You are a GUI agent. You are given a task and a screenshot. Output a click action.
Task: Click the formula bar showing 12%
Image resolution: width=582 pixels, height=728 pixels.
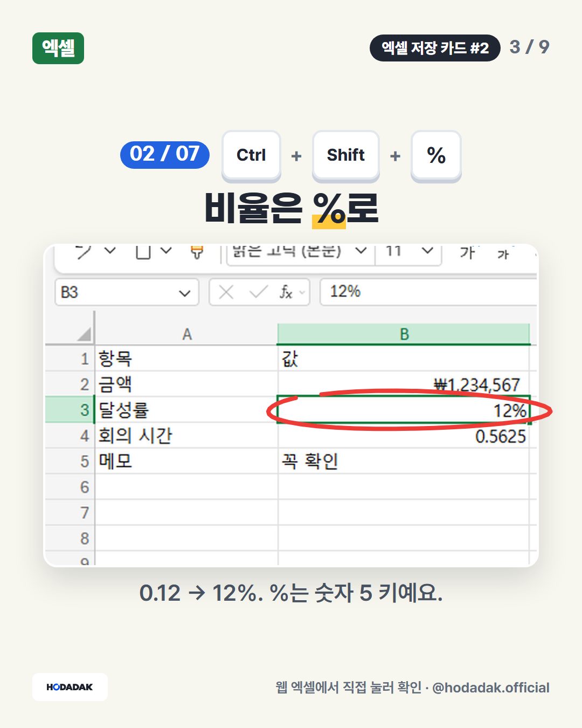point(428,292)
